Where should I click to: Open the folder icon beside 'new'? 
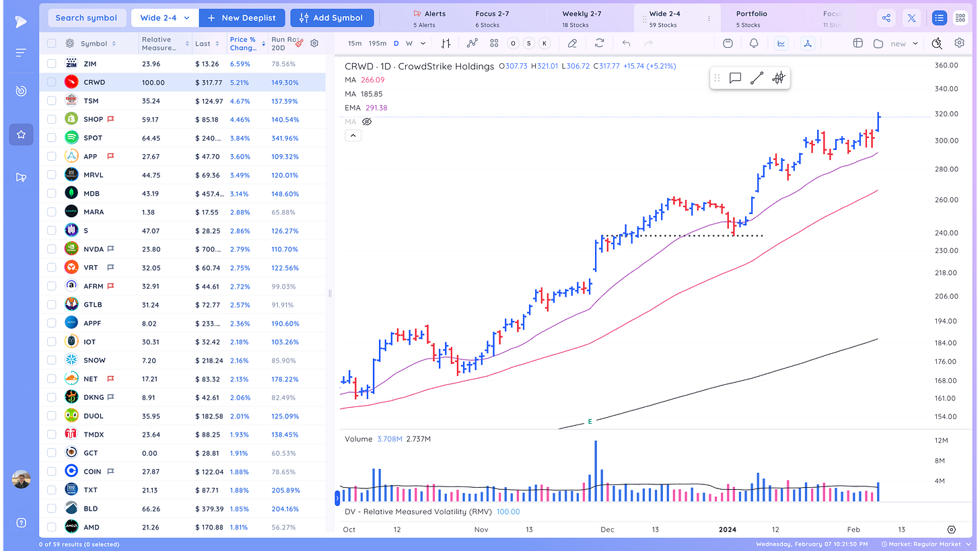[x=878, y=43]
